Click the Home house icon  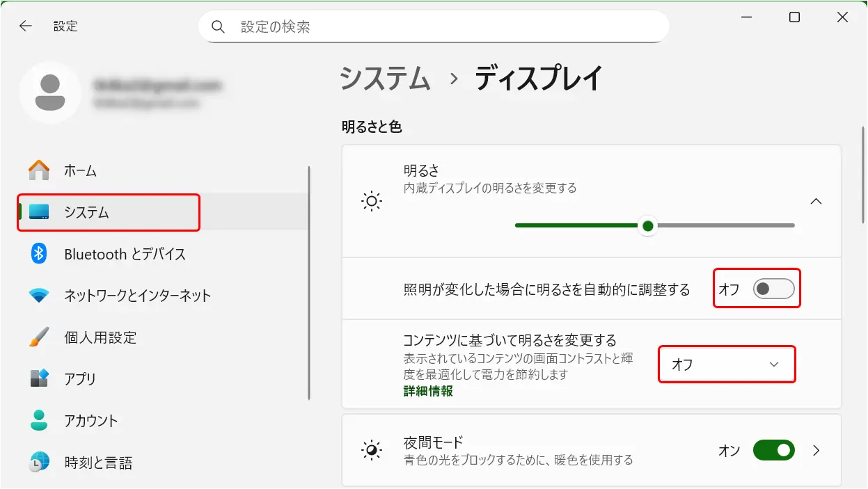39,170
